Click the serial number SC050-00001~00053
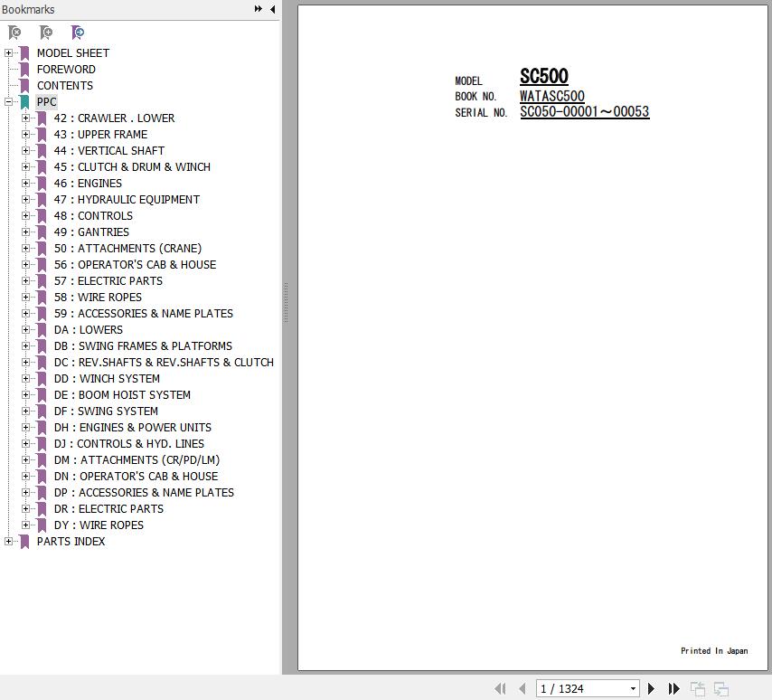Screen dimensions: 772x700 click(x=584, y=112)
